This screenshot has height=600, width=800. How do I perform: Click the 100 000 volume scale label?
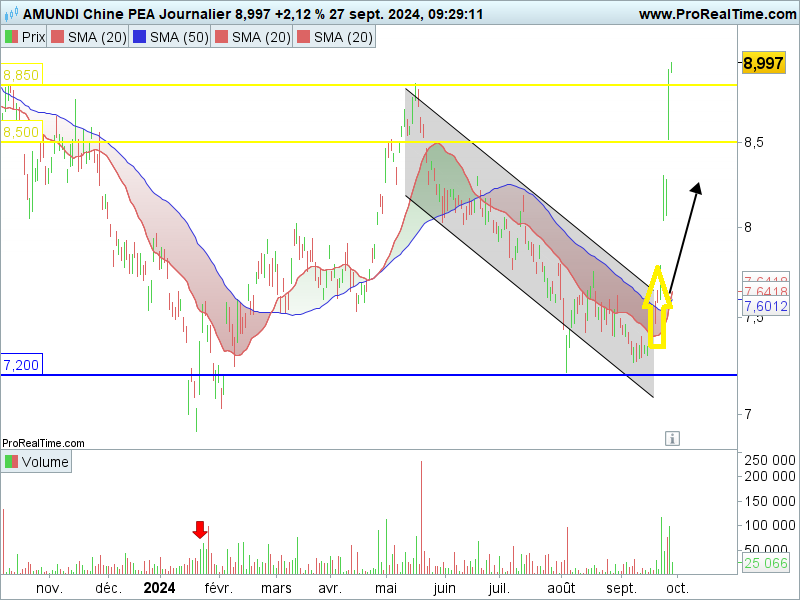(770, 525)
